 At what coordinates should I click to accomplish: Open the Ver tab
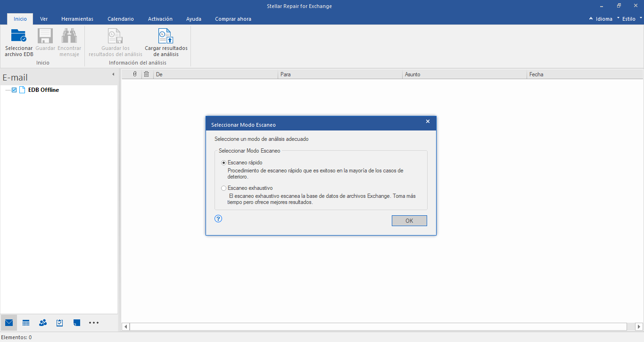click(44, 19)
